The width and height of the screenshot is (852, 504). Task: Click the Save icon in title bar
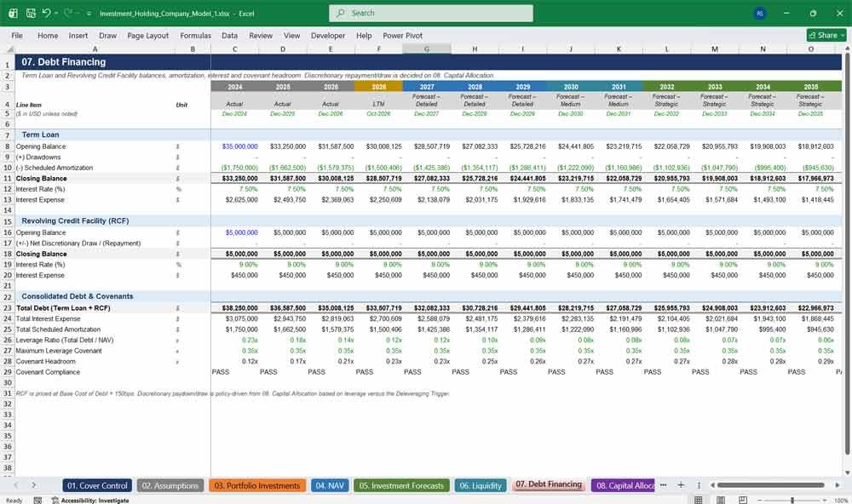point(31,13)
